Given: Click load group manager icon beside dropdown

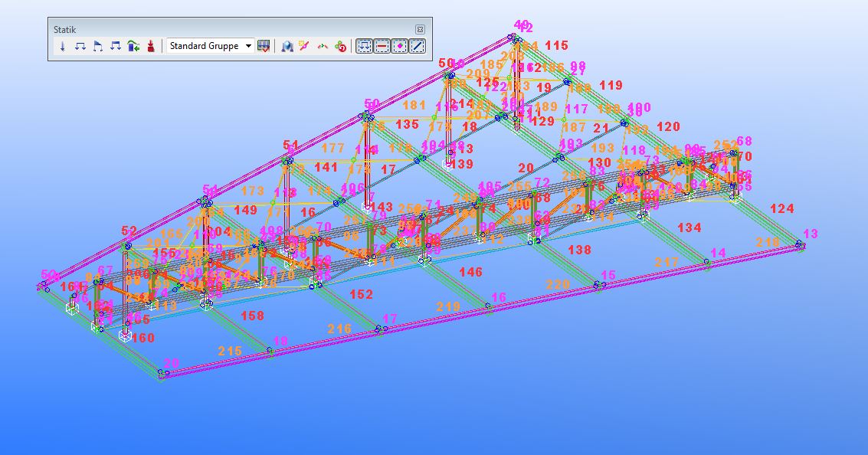Looking at the screenshot, I should click(x=264, y=47).
